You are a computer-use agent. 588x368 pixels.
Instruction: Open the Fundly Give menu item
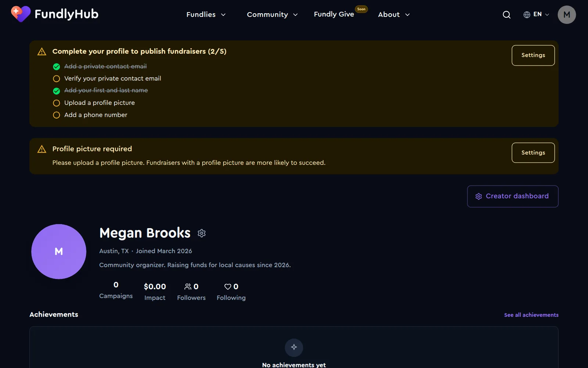click(334, 14)
